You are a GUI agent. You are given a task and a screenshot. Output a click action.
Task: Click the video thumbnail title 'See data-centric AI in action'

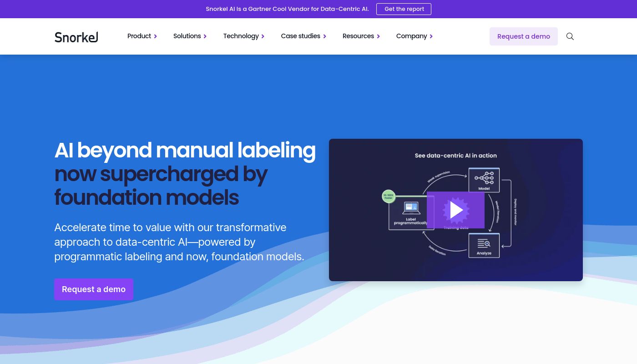point(455,156)
